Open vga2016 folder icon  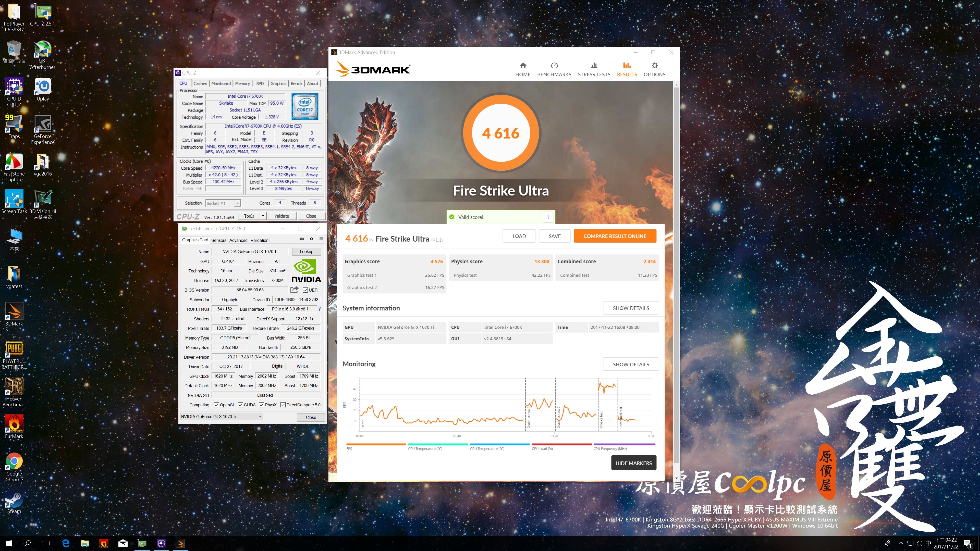(x=43, y=165)
